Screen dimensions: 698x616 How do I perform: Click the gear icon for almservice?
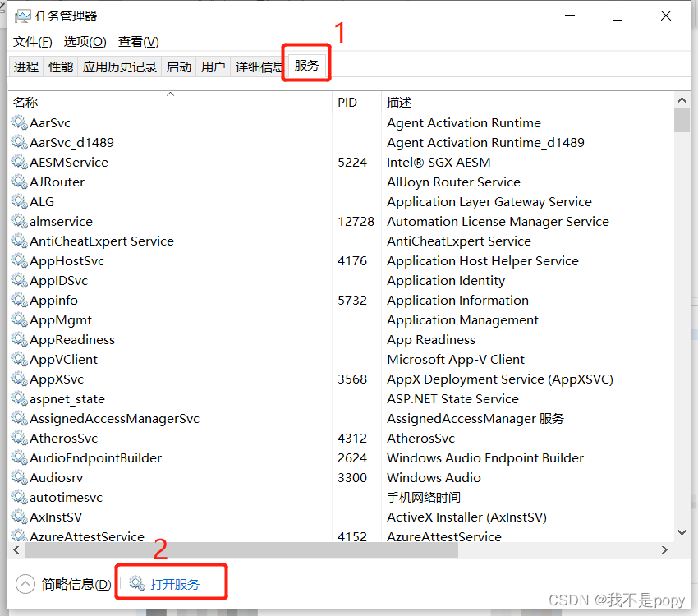coord(20,221)
